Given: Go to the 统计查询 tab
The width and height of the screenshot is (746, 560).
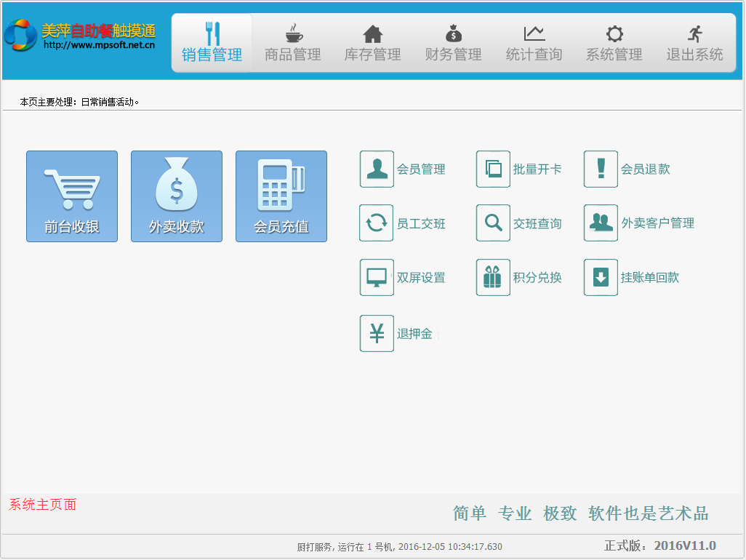Looking at the screenshot, I should coord(534,44).
